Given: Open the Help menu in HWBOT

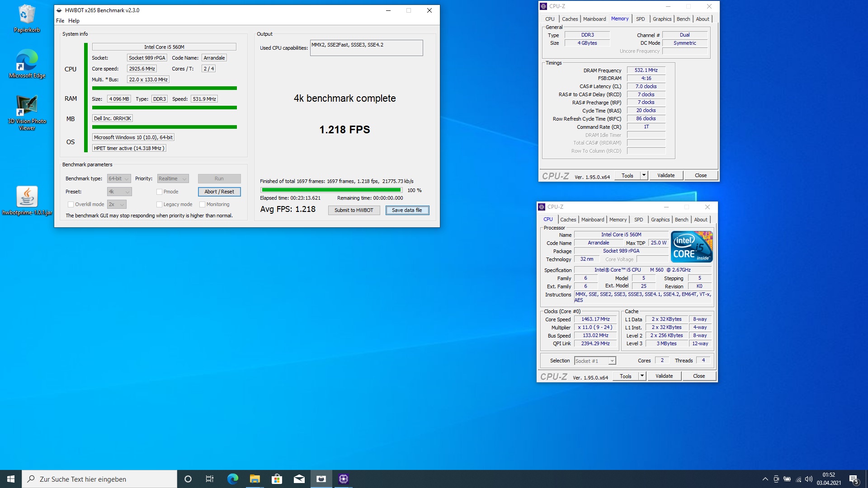Looking at the screenshot, I should click(74, 21).
